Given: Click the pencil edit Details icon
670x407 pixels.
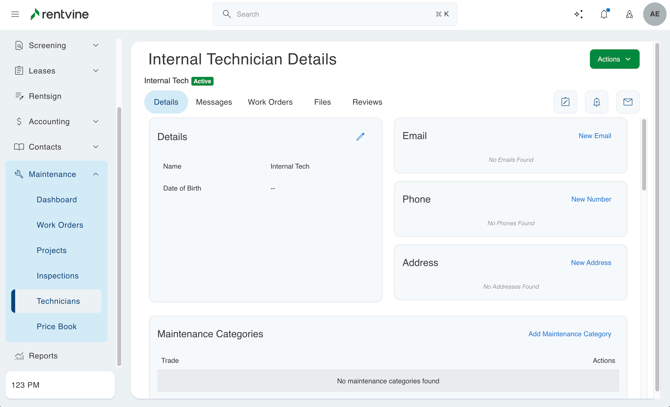Looking at the screenshot, I should 360,137.
